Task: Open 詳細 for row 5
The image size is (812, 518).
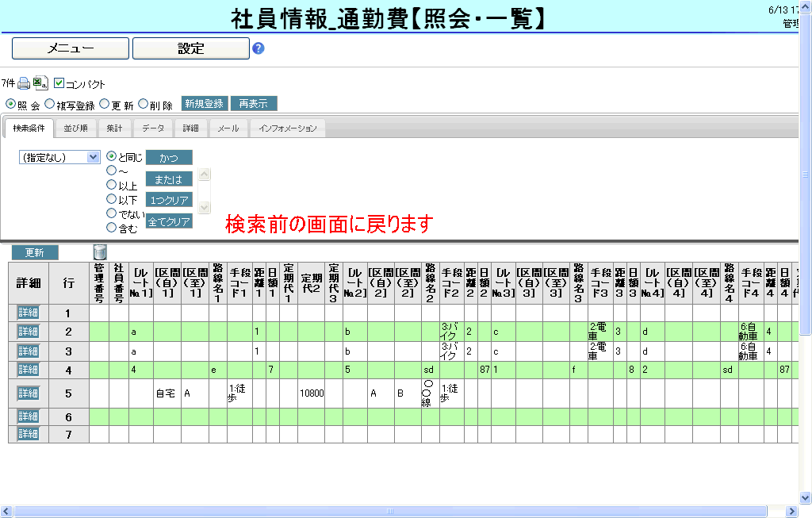Action: click(28, 393)
